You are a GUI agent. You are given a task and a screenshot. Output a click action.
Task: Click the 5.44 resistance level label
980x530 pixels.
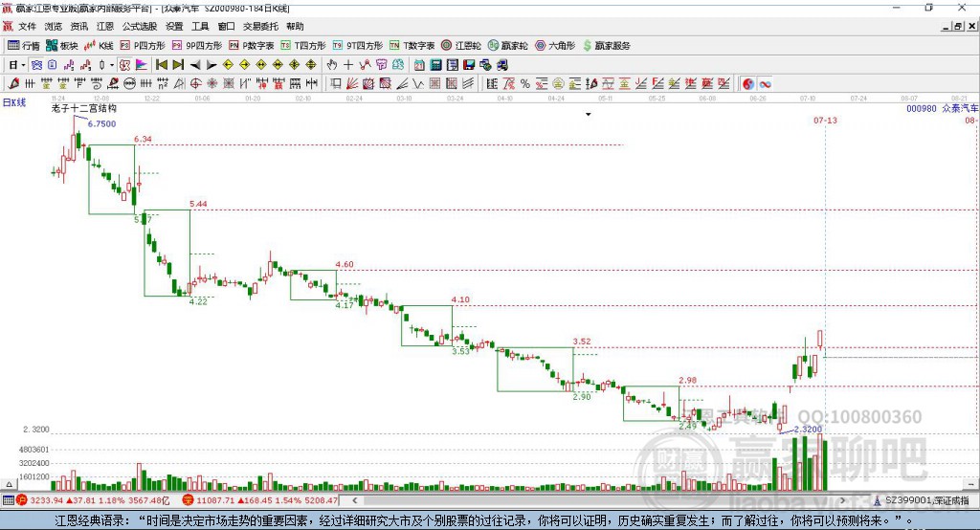[x=198, y=204]
